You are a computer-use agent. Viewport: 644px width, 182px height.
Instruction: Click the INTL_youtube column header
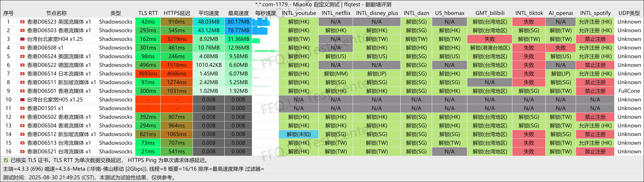(x=299, y=13)
